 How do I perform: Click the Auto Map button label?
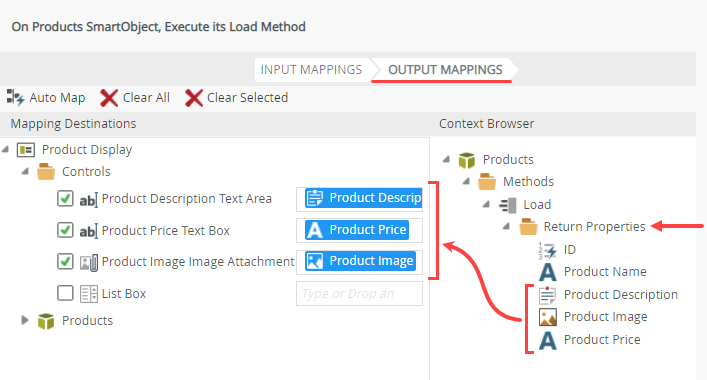tap(57, 98)
